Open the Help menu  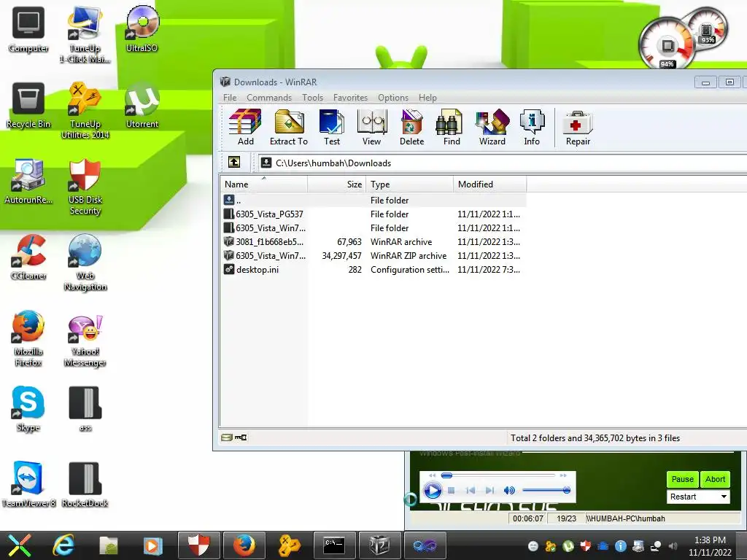click(427, 97)
